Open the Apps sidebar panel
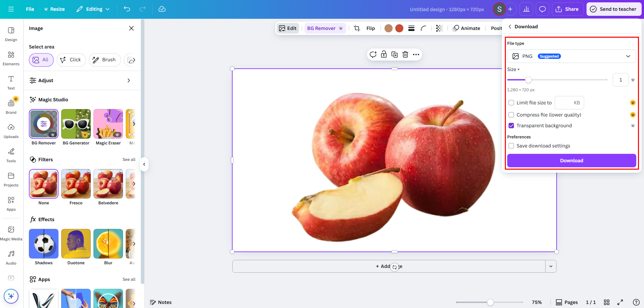The width and height of the screenshot is (644, 308). tap(11, 204)
